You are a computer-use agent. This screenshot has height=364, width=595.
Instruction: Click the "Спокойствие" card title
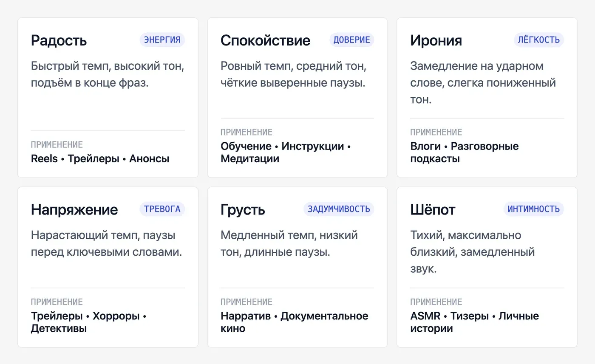click(x=266, y=40)
